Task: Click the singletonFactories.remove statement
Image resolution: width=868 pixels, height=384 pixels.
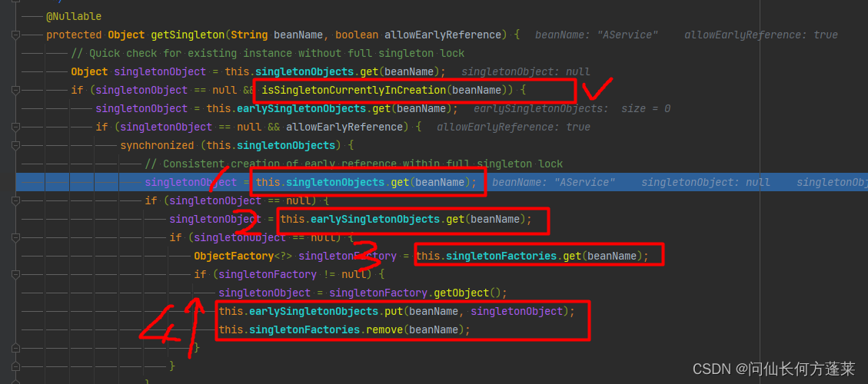Action: pyautogui.click(x=344, y=329)
